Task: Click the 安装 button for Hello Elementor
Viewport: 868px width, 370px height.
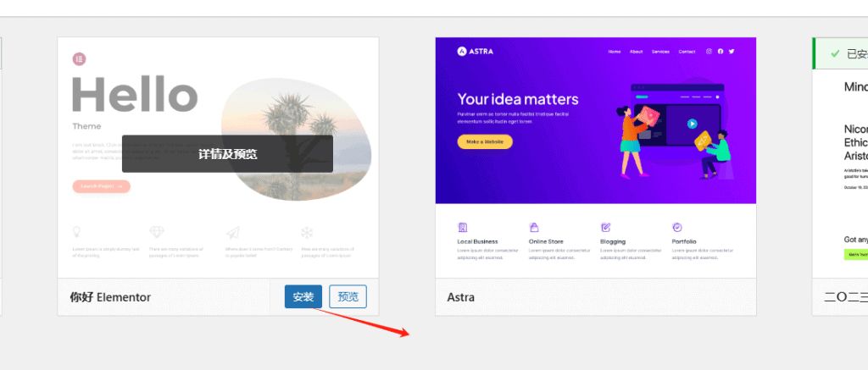Action: pos(303,297)
